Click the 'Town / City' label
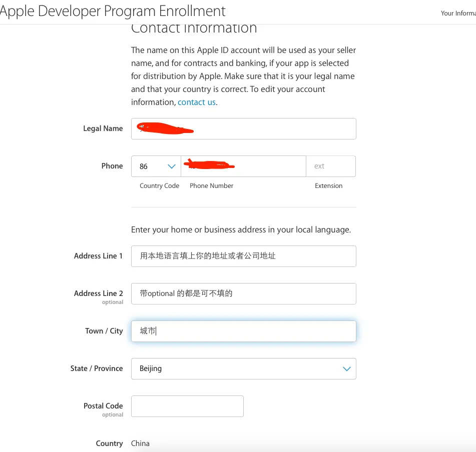This screenshot has height=452, width=476. [x=104, y=330]
